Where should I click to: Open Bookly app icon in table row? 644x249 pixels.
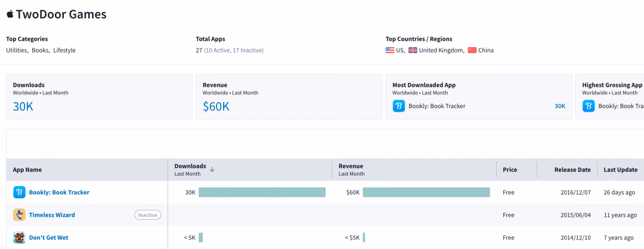coord(19,192)
